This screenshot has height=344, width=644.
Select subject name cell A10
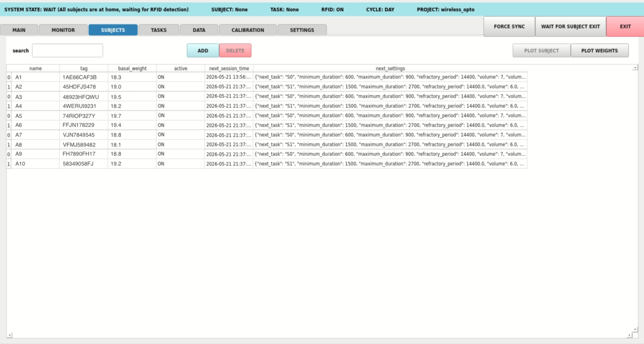click(35, 164)
